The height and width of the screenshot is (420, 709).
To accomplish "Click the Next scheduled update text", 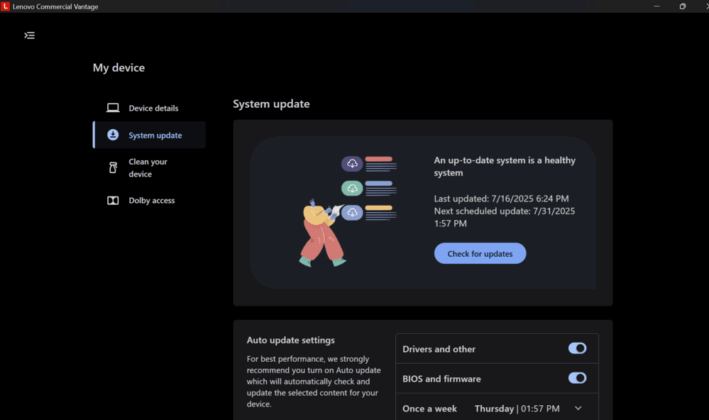I will [x=504, y=217].
